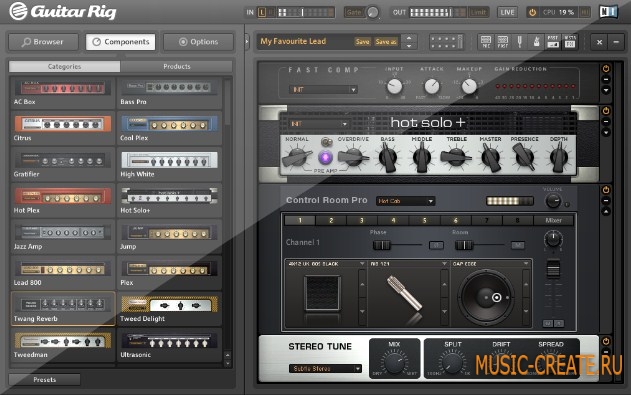631x395 pixels.
Task: Select left input channel L
Action: coord(262,12)
